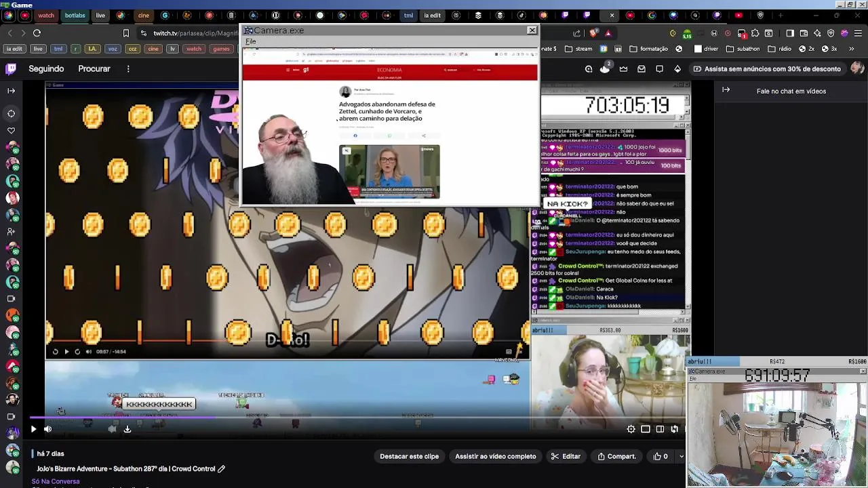The image size is (868, 488).
Task: Open Twitch whispers speech bubble icon
Action: 659,68
